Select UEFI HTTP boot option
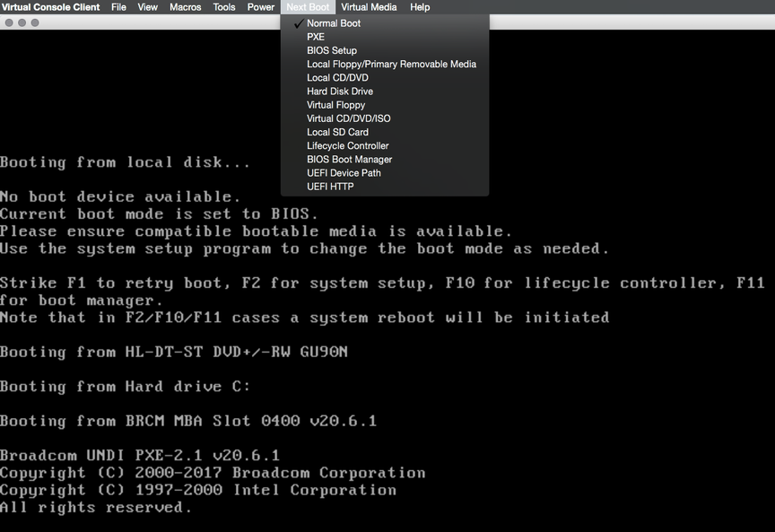This screenshot has height=532, width=775. tap(385, 187)
